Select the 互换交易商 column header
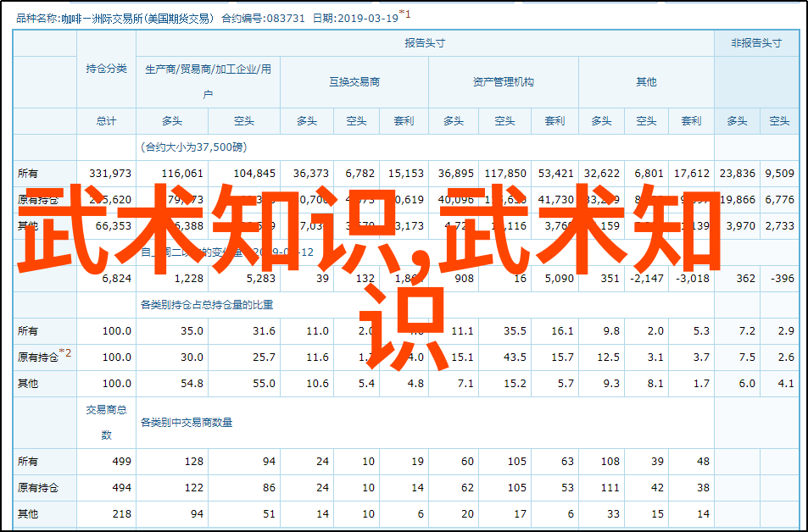 click(x=354, y=82)
